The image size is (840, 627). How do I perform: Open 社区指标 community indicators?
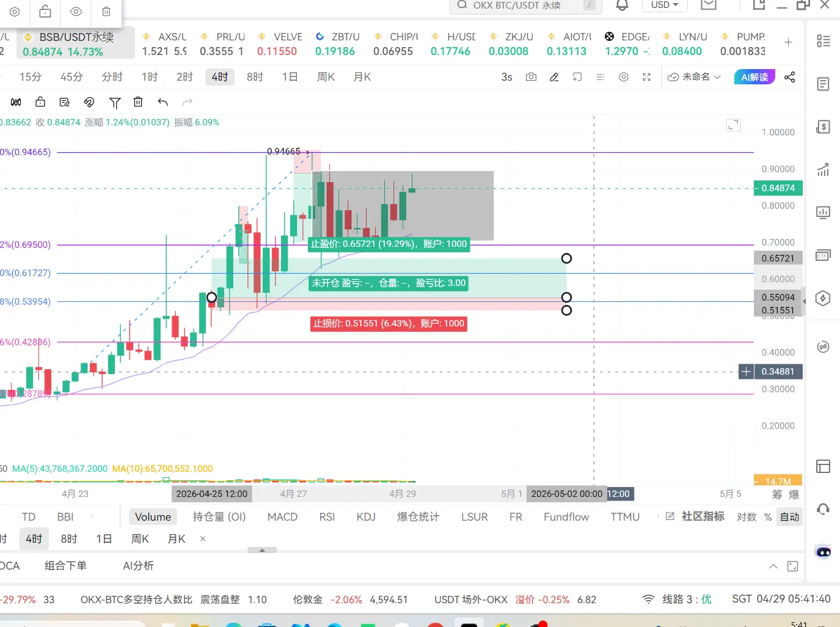point(695,516)
